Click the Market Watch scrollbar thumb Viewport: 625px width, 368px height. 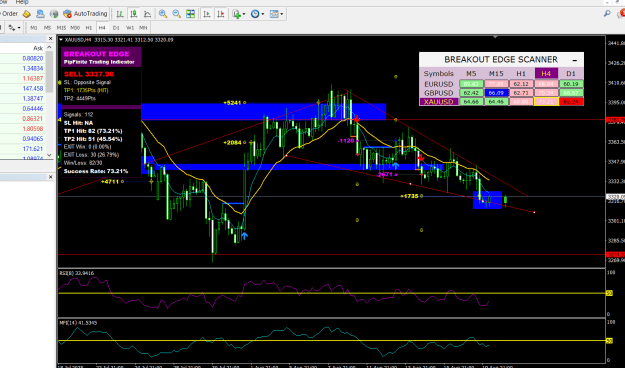click(x=49, y=72)
